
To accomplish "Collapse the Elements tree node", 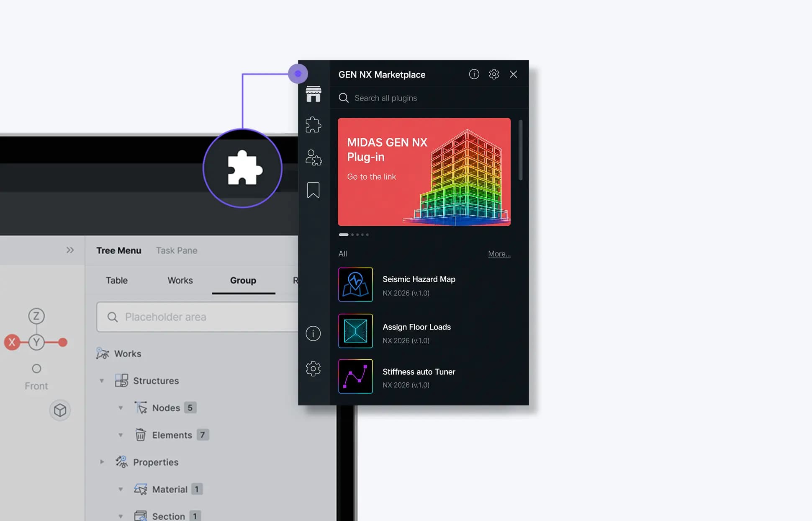I will [121, 435].
